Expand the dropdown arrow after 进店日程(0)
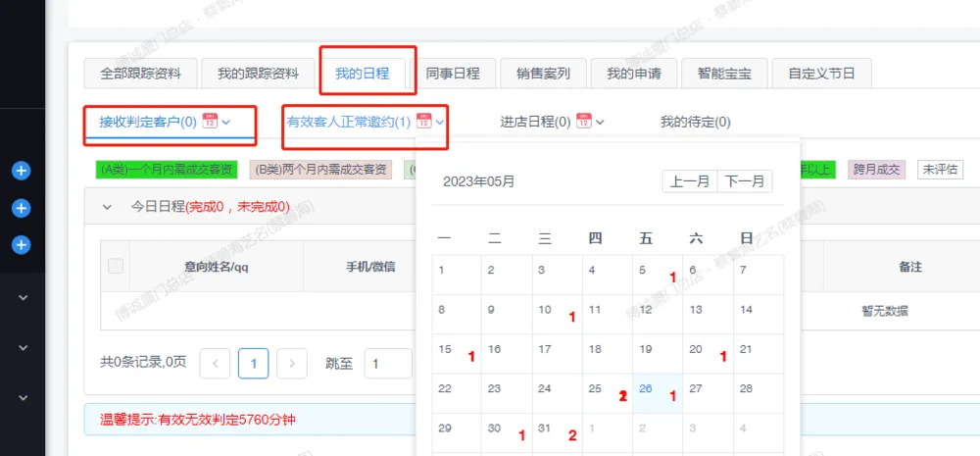This screenshot has width=980, height=456. [600, 123]
